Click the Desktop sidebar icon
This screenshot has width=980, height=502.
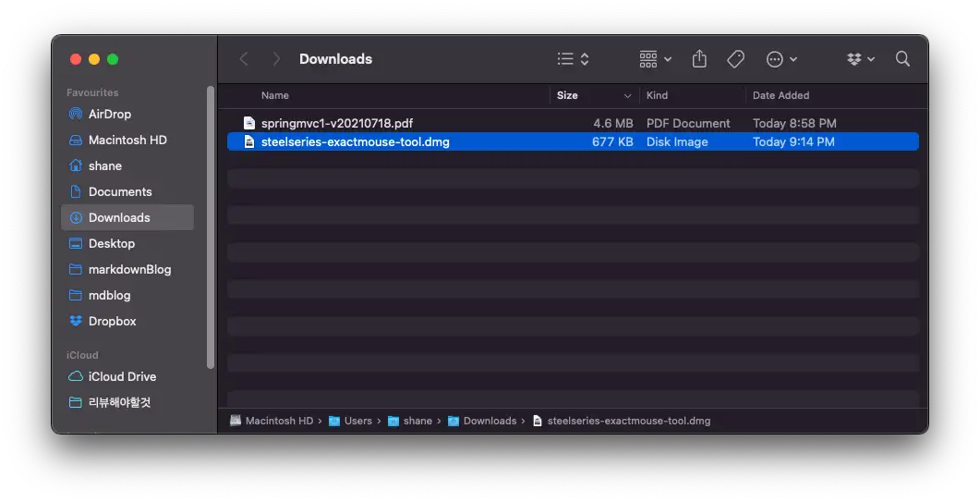tap(76, 243)
